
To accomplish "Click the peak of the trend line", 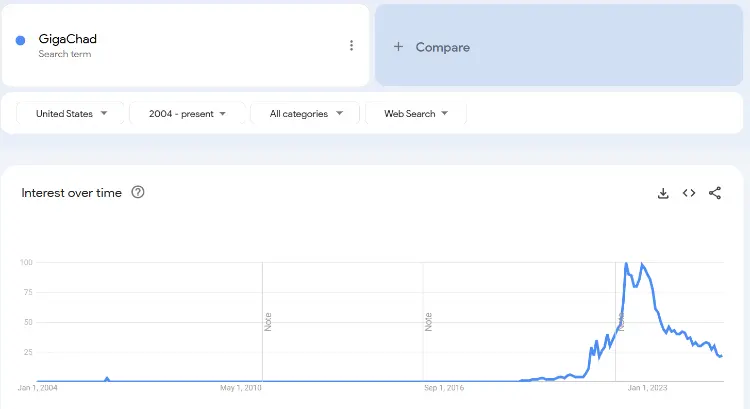I will point(626,264).
